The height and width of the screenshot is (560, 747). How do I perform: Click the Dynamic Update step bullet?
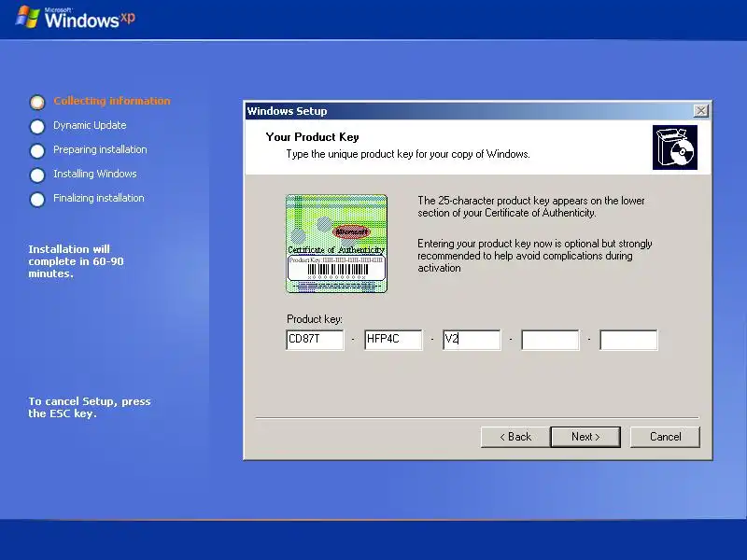37,126
